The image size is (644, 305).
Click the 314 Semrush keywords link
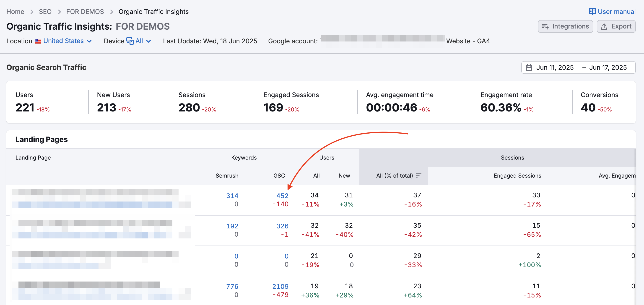coord(232,196)
